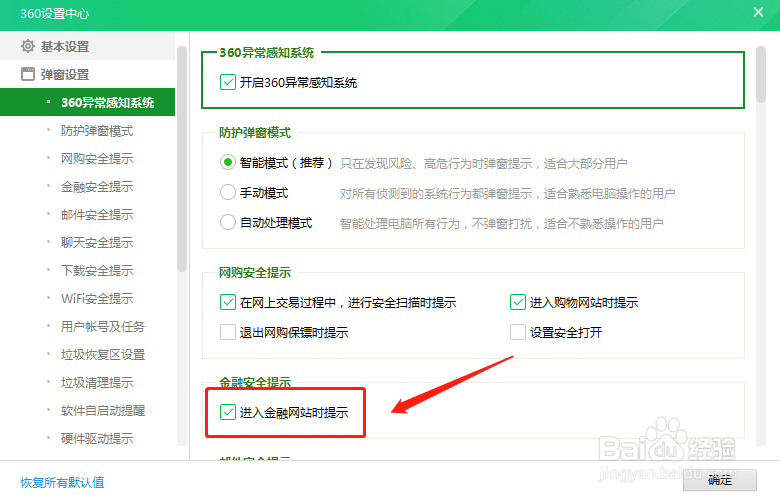The image size is (780, 500).
Task: Open 垃圾清理提示 sidebar item
Action: (x=97, y=383)
